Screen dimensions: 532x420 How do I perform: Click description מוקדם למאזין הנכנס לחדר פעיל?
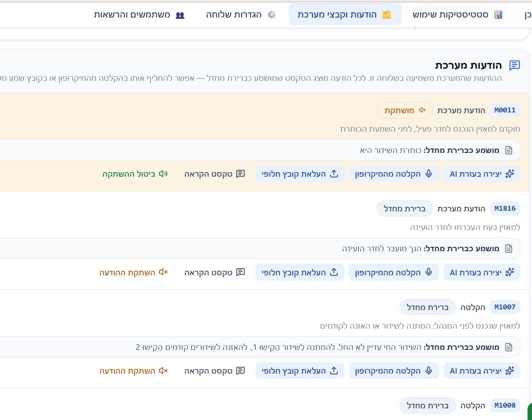click(x=430, y=129)
